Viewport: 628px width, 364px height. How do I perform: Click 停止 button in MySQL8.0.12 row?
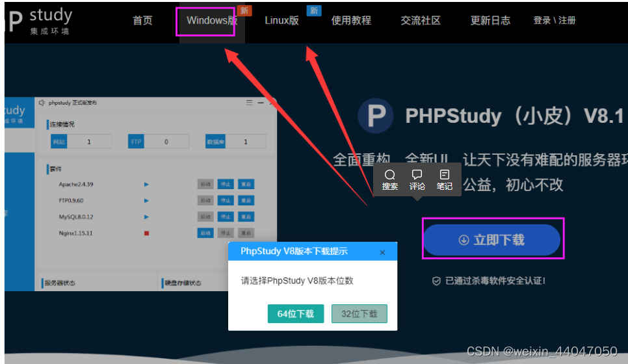tap(226, 217)
